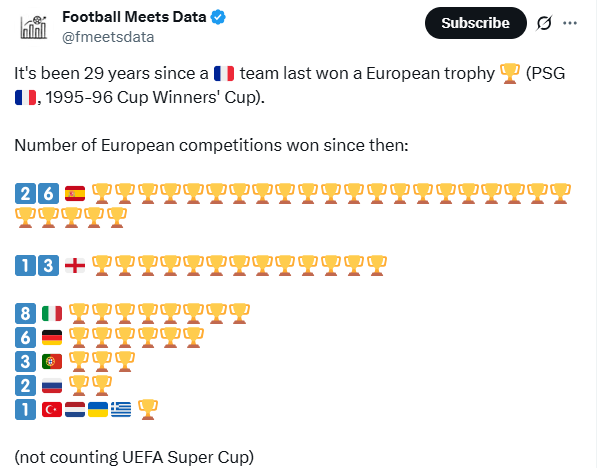Click the Grok slashed-circle icon
Viewport: 611px width, 468px height.
(x=544, y=23)
